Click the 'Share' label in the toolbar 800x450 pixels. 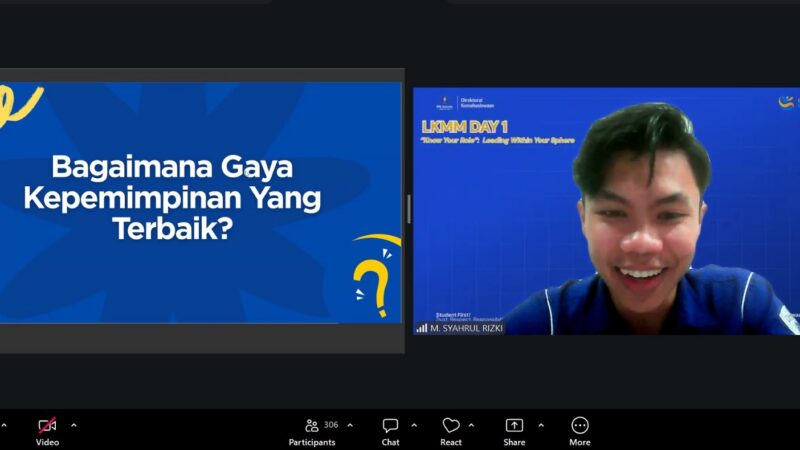(x=514, y=442)
